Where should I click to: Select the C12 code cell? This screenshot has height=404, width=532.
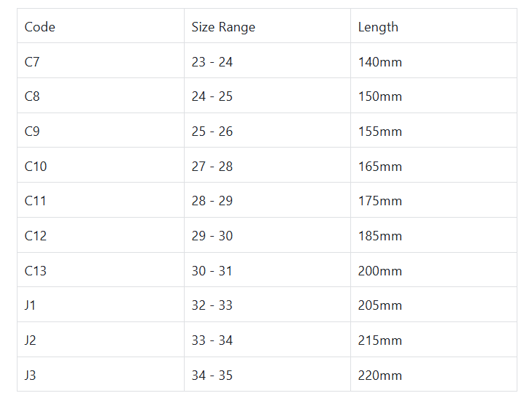click(x=36, y=236)
